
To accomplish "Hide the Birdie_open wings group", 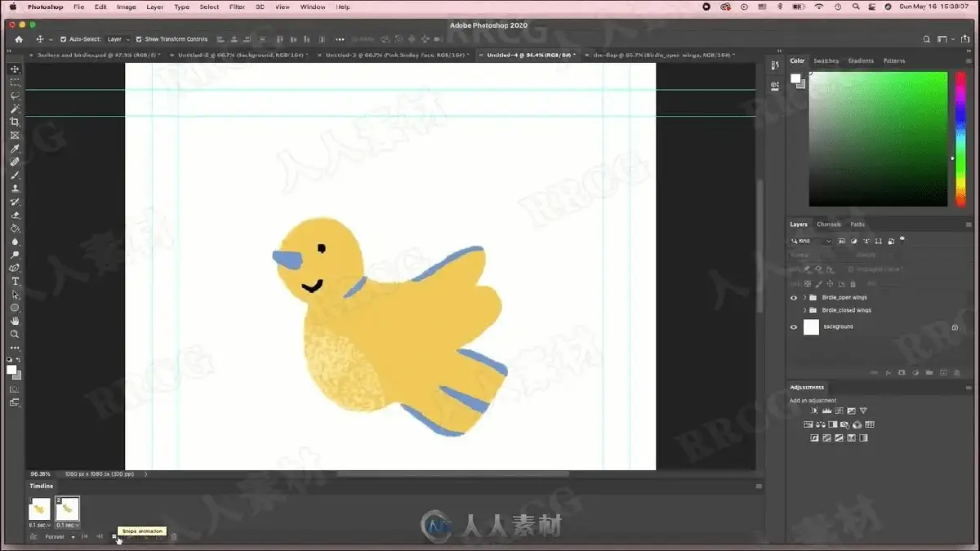I will [793, 298].
